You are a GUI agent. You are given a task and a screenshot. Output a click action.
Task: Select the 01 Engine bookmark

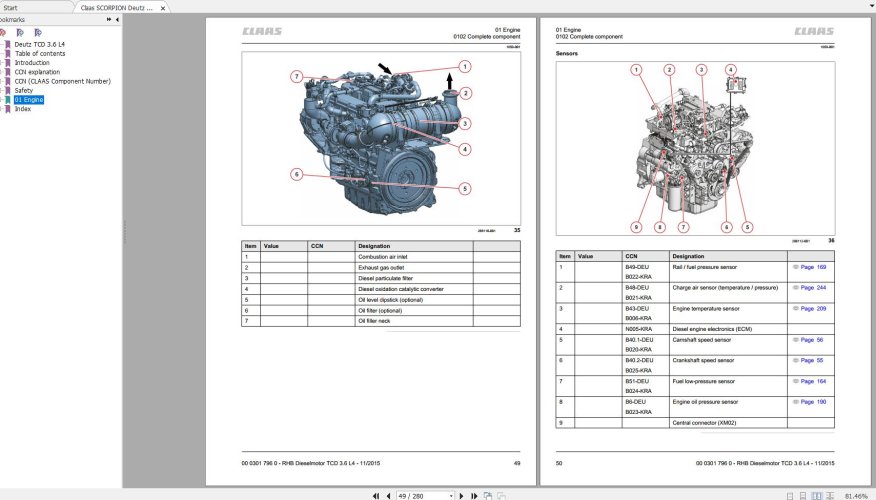(29, 99)
